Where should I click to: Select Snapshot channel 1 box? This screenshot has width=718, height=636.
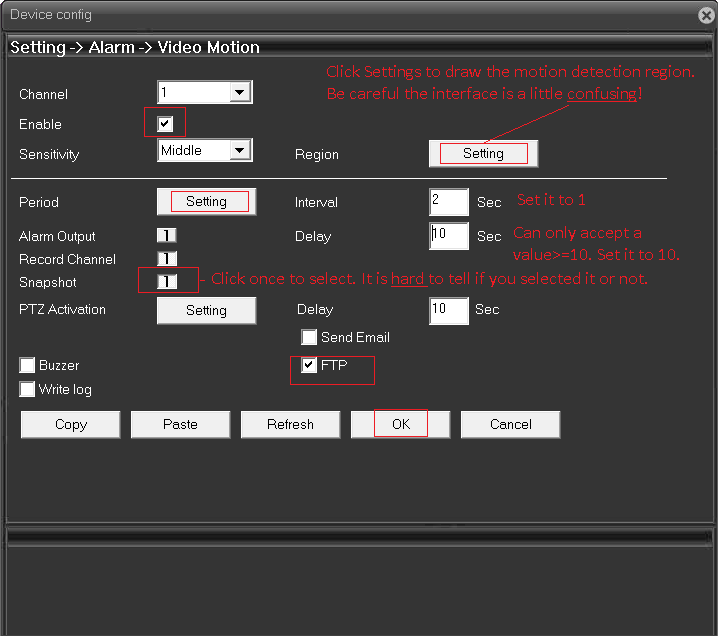click(166, 282)
